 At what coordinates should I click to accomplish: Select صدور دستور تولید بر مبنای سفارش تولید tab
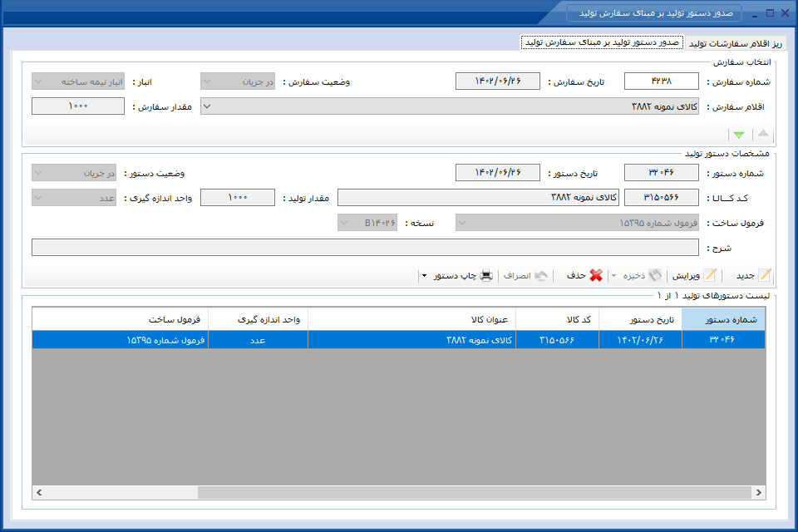(x=602, y=42)
